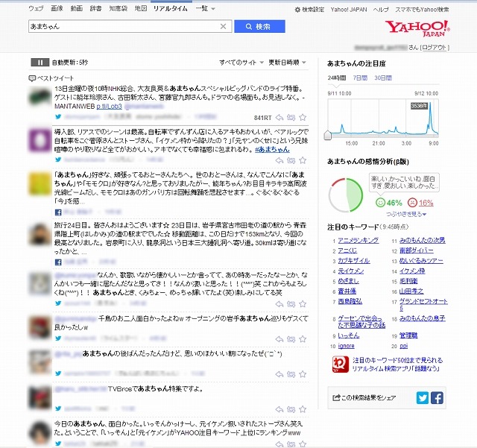Switch to the 動画 search tab

tap(76, 8)
